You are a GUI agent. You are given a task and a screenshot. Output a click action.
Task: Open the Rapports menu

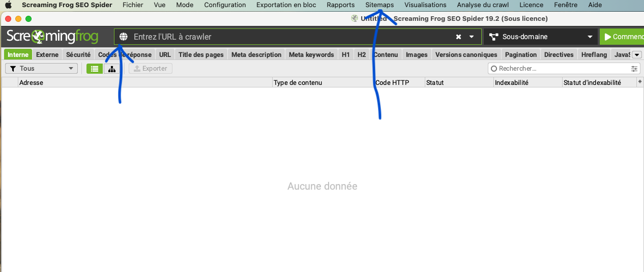tap(341, 5)
